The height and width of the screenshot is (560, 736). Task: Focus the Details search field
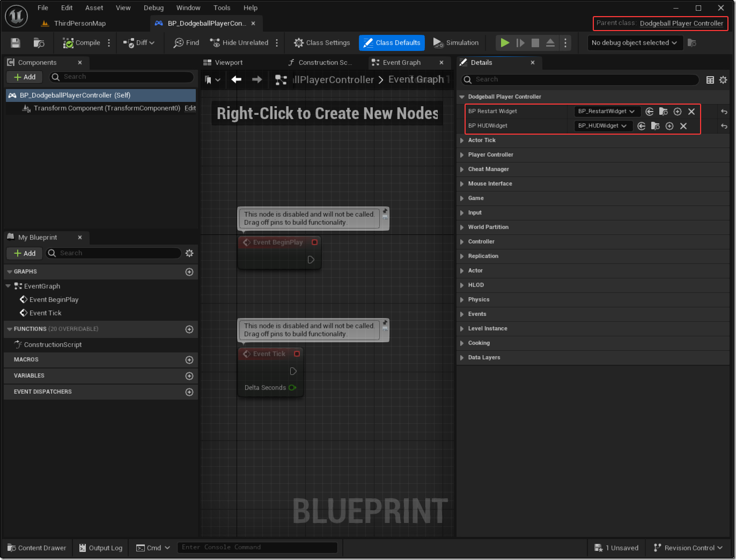pyautogui.click(x=580, y=79)
